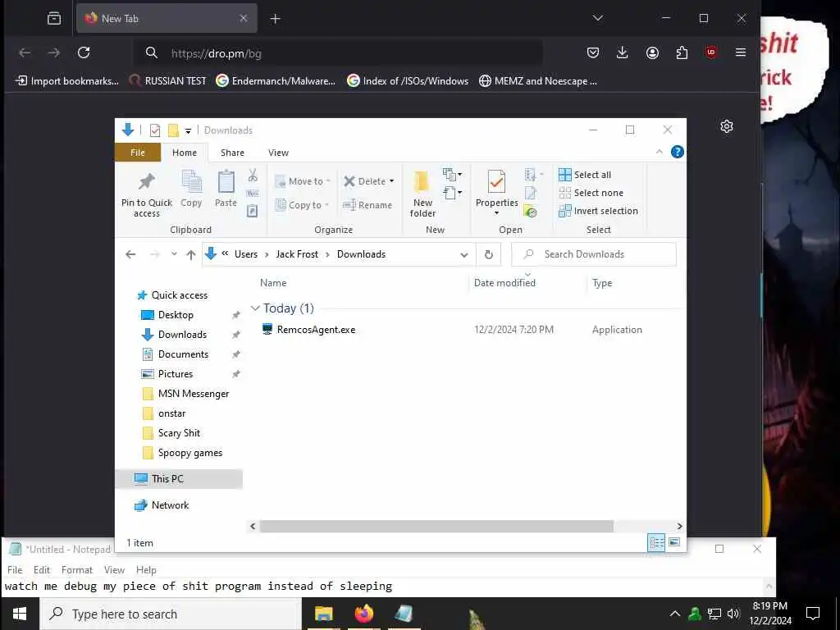The width and height of the screenshot is (840, 630).
Task: Click Pin to Quick access in ribbon
Action: tap(146, 194)
